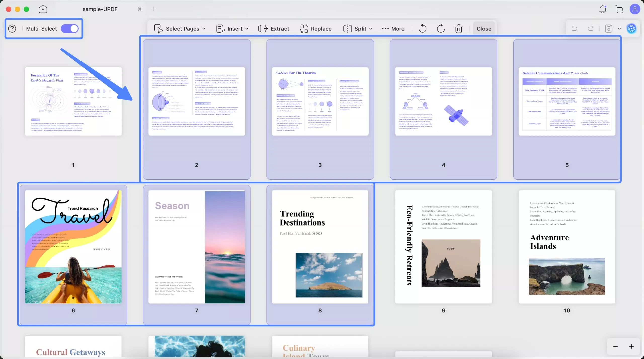Click page 5 Satellite Communications thumbnail
The image size is (644, 359).
pyautogui.click(x=567, y=101)
